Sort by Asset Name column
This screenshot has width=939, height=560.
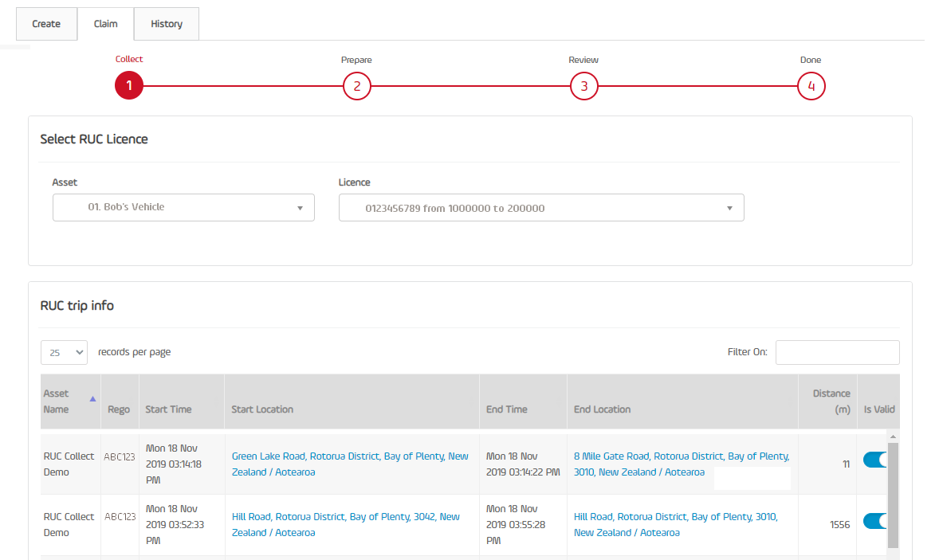(70, 401)
